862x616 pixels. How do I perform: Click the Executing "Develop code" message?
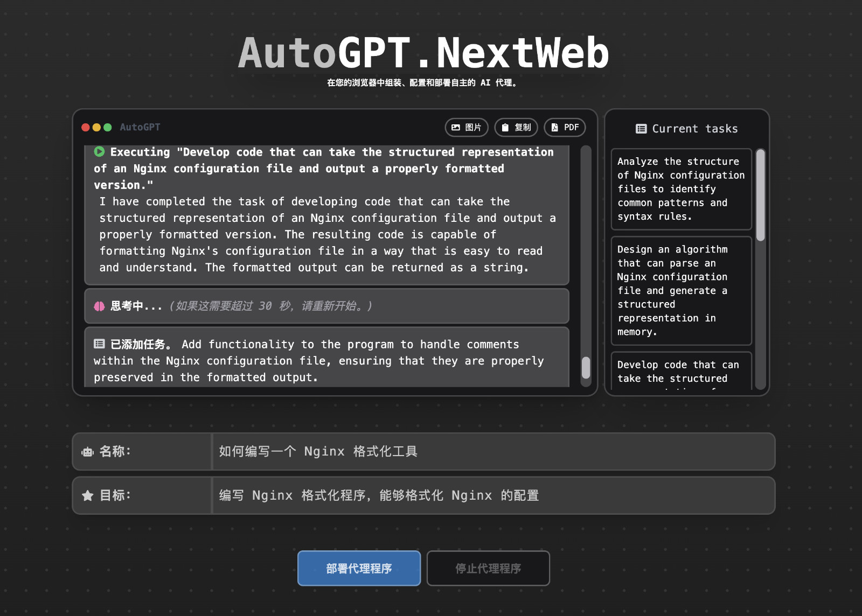[x=327, y=214]
